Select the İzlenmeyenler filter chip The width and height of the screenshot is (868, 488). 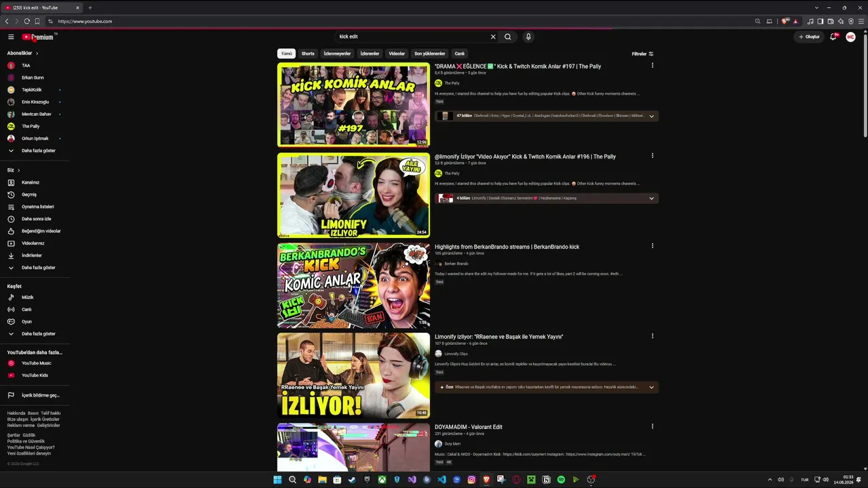click(x=337, y=54)
